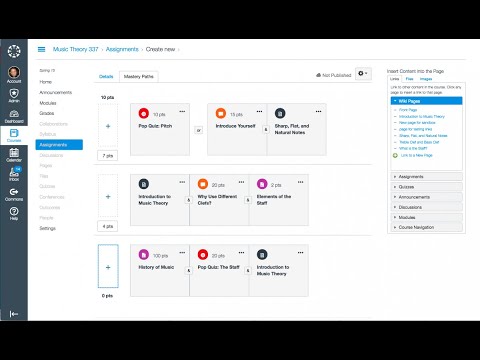The width and height of the screenshot is (480, 360).
Task: Open Settings in course navigation
Action: [48, 228]
